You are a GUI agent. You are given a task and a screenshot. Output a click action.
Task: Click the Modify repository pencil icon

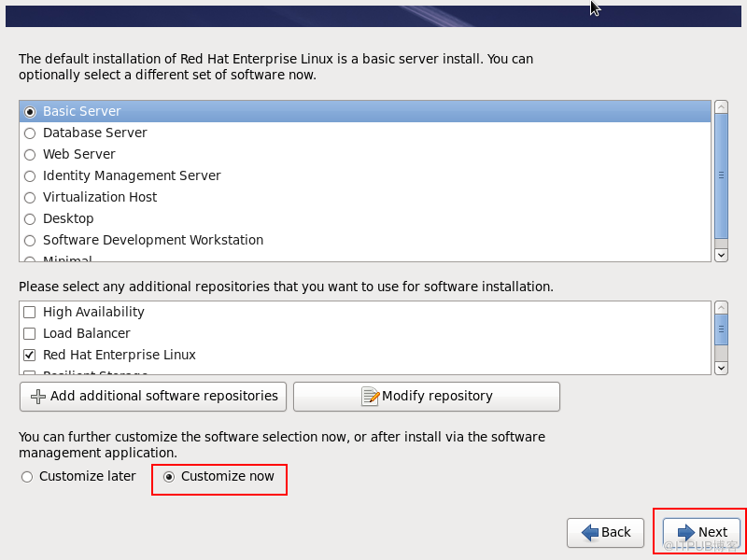click(x=371, y=397)
